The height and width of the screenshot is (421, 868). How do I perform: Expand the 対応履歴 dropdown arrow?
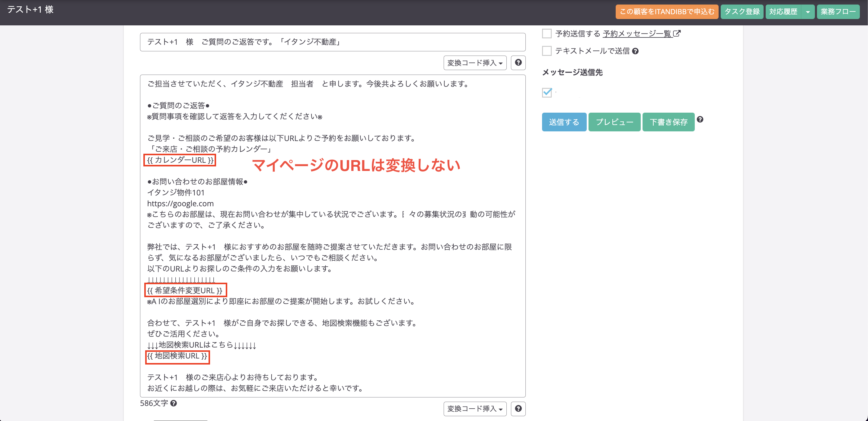pyautogui.click(x=808, y=12)
